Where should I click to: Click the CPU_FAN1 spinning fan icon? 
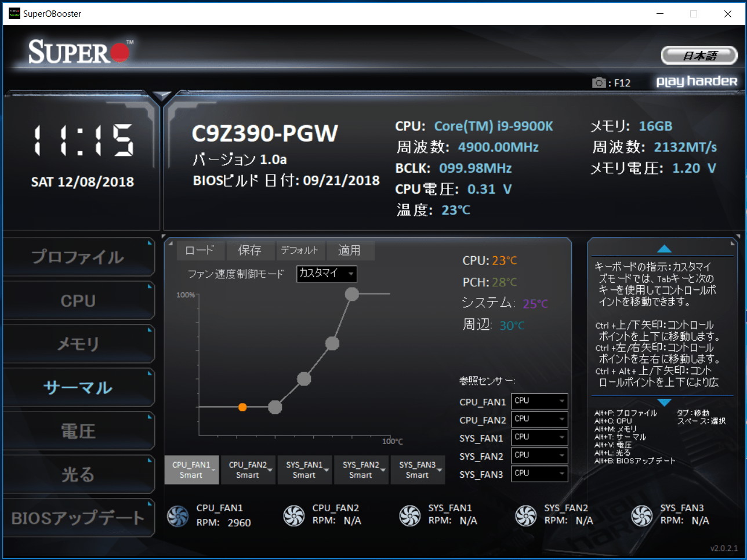click(x=178, y=516)
